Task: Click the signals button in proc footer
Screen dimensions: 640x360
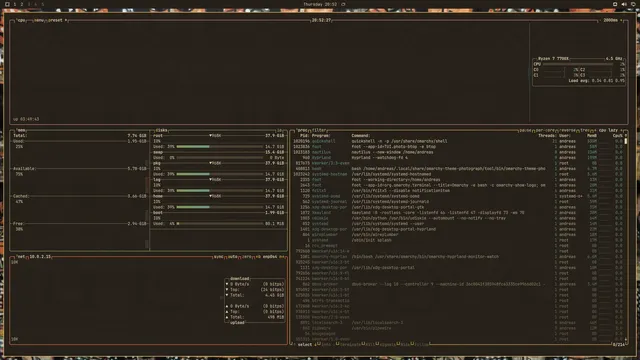Action: (x=387, y=345)
